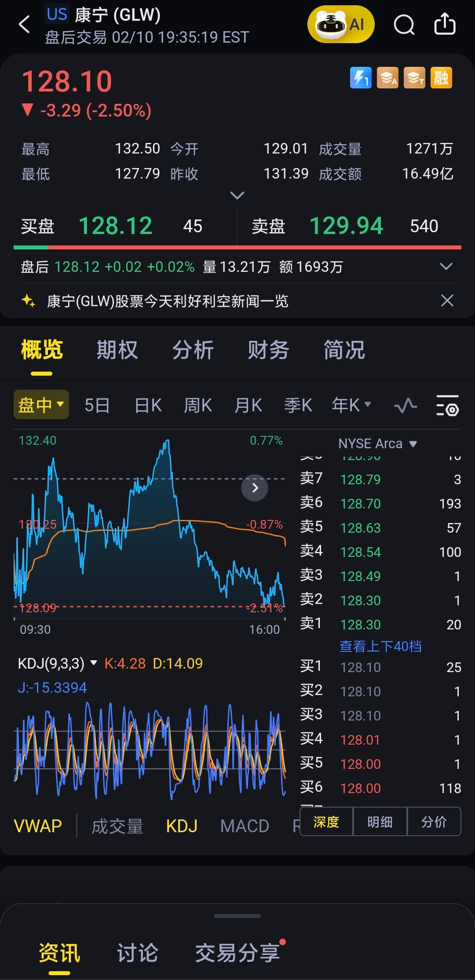Open 查看上下40档 link

click(x=380, y=646)
